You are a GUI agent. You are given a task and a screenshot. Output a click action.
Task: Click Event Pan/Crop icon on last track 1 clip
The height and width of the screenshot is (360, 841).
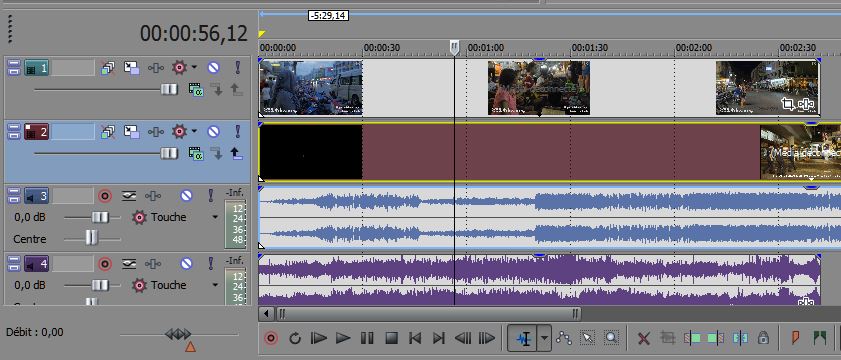click(788, 104)
